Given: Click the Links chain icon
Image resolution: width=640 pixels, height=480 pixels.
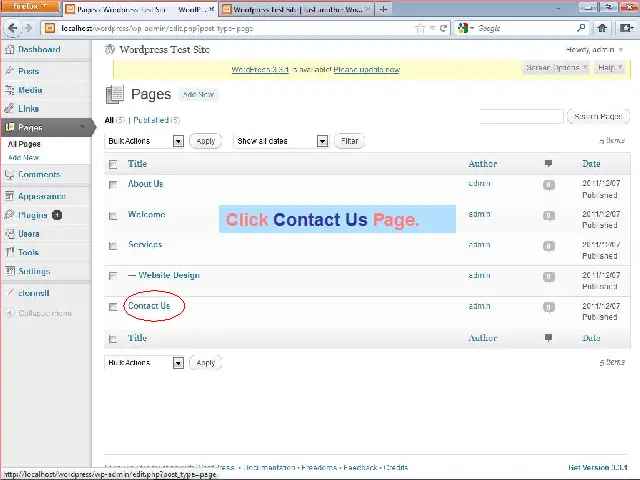Looking at the screenshot, I should pyautogui.click(x=9, y=109).
